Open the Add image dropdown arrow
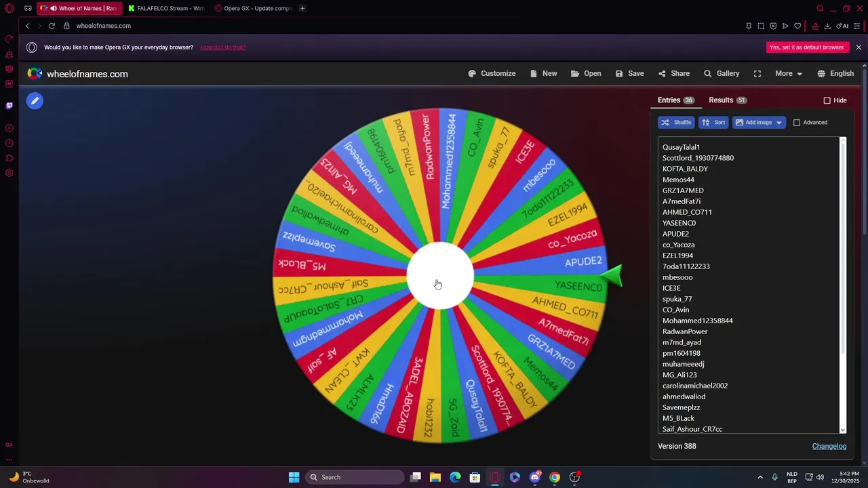The width and height of the screenshot is (868, 488). (x=778, y=123)
